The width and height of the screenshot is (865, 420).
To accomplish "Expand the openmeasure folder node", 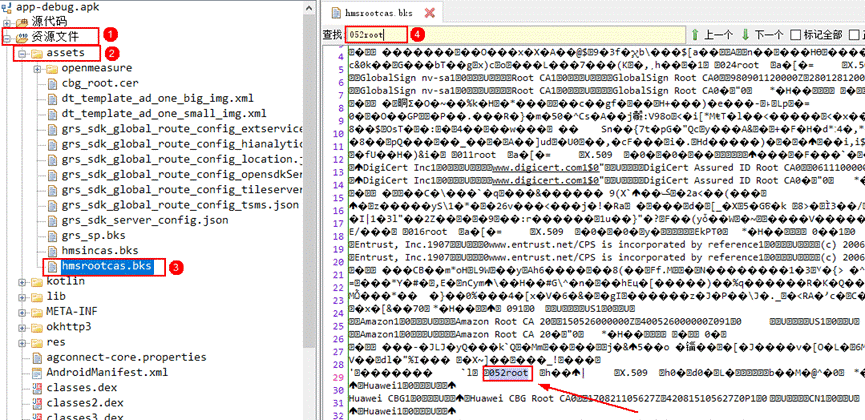I will [x=38, y=68].
